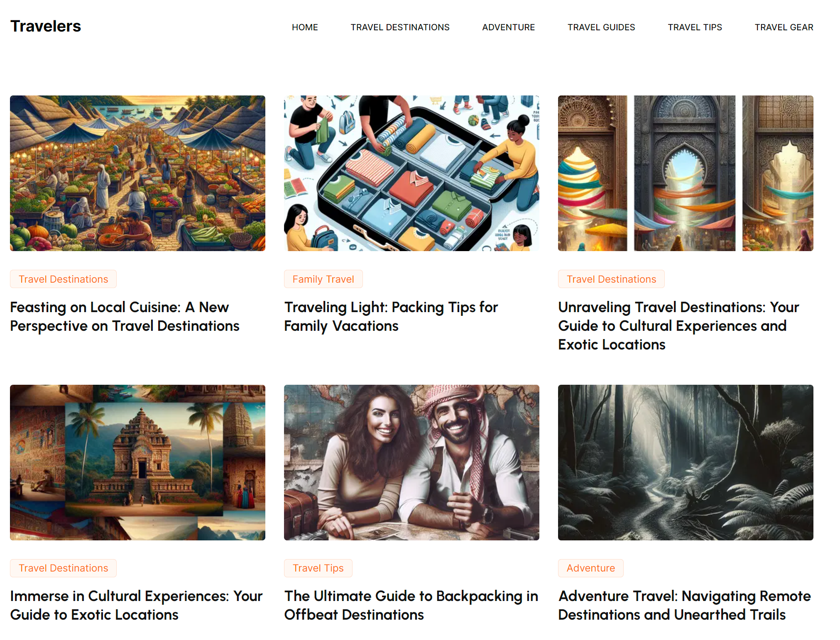
Task: Select TRAVEL GUIDES in navigation bar
Action: (x=601, y=27)
